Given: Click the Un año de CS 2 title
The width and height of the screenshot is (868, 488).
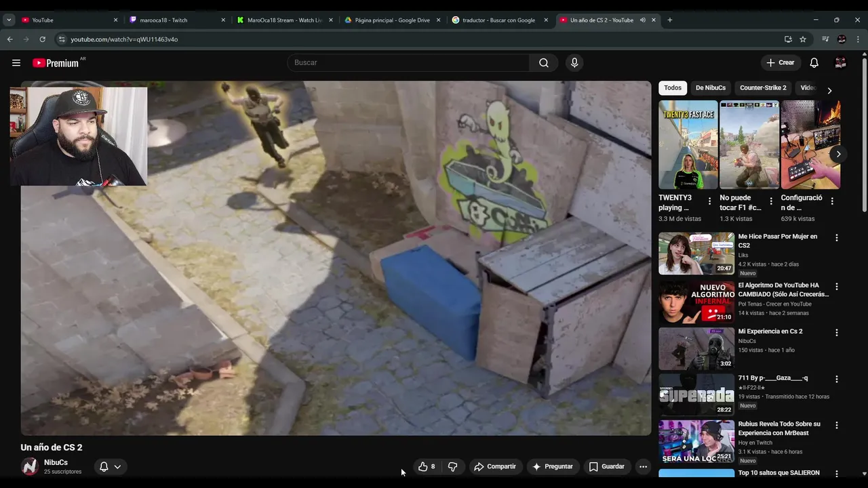Looking at the screenshot, I should point(52,447).
